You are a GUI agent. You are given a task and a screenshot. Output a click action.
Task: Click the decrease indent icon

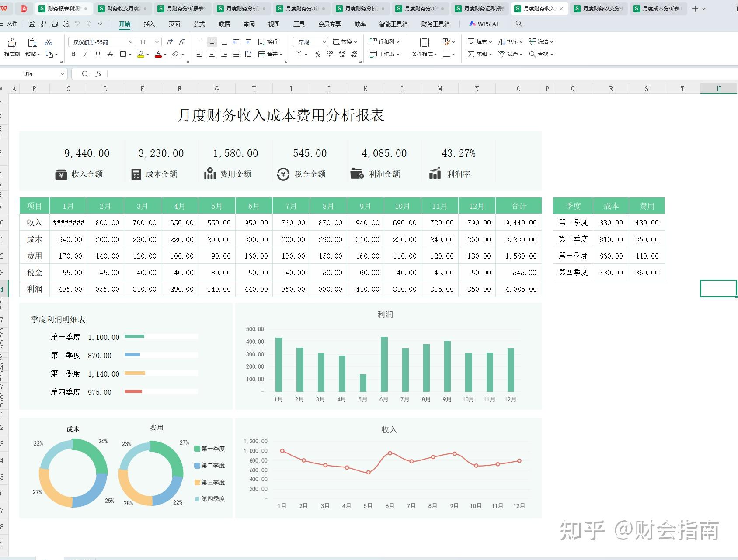[x=236, y=42]
